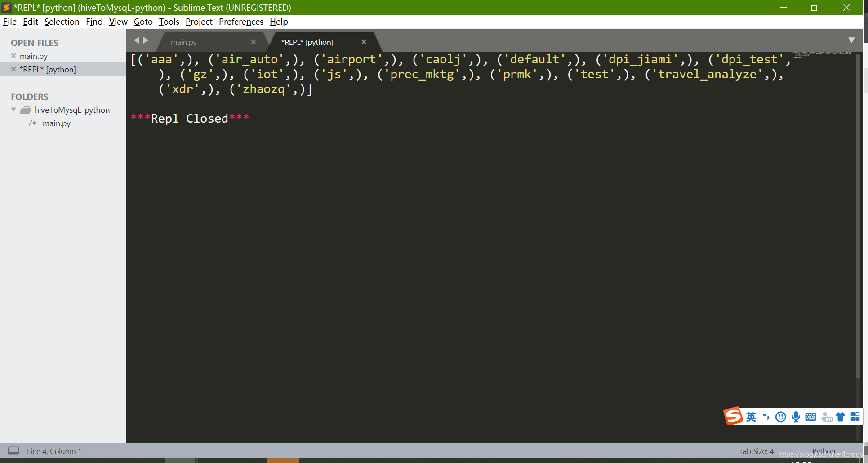Select *REPL* [python] under Open Files
This screenshot has height=463, width=868.
(48, 69)
